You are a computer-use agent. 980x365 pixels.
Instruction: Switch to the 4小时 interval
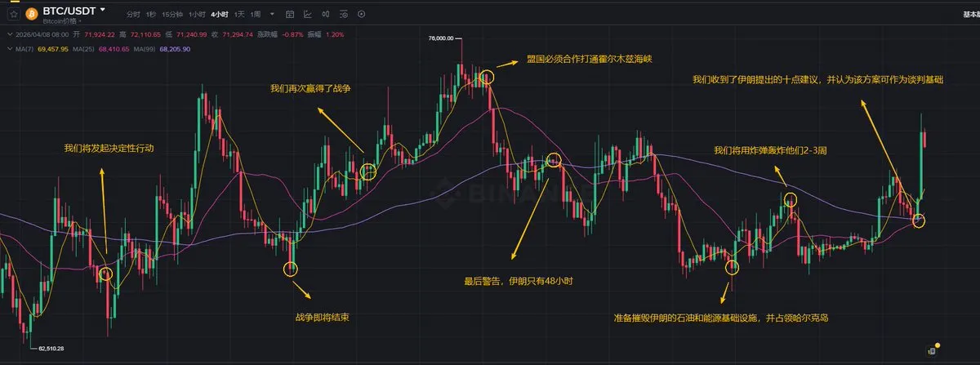click(x=219, y=15)
